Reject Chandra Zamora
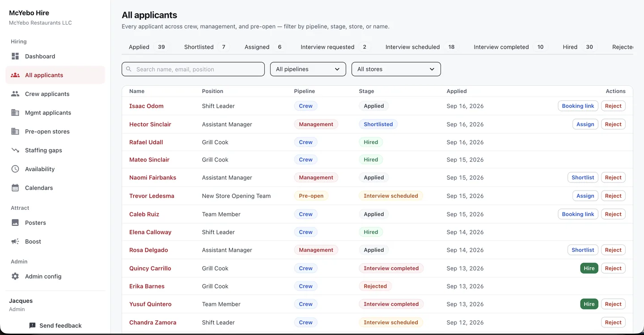 (x=613, y=322)
